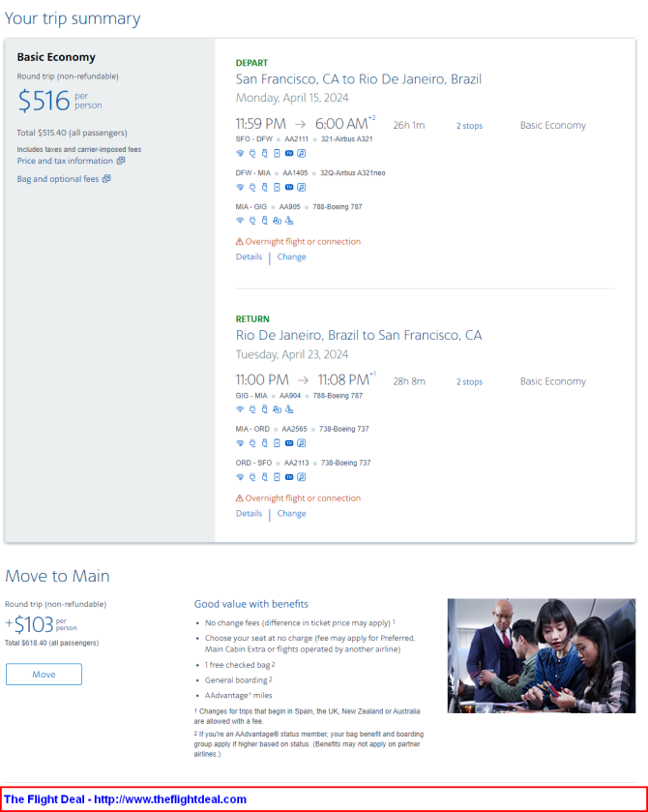Click the music icon for DFW-MIA flight AA1405

(301, 187)
